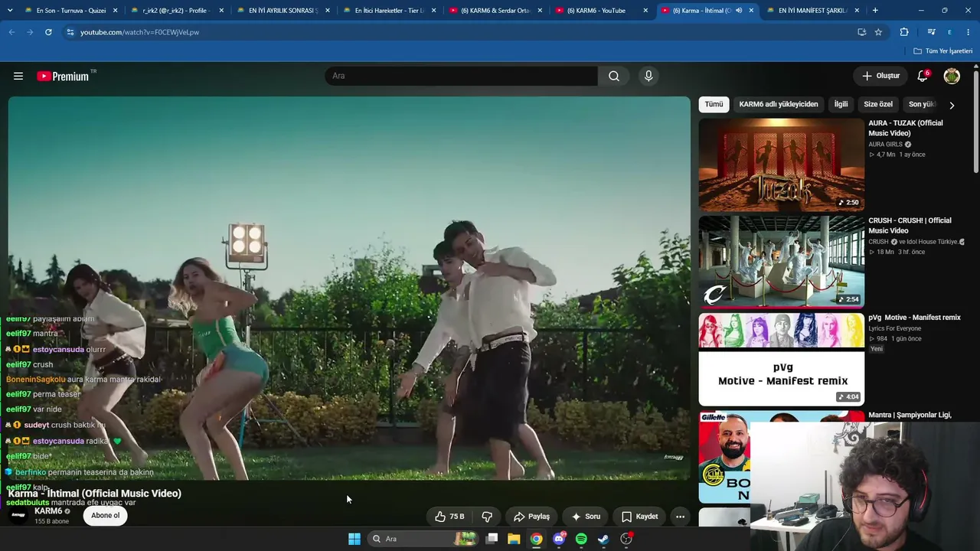View site information icon in address bar
Screen dimensions: 980x551
[x=70, y=32]
